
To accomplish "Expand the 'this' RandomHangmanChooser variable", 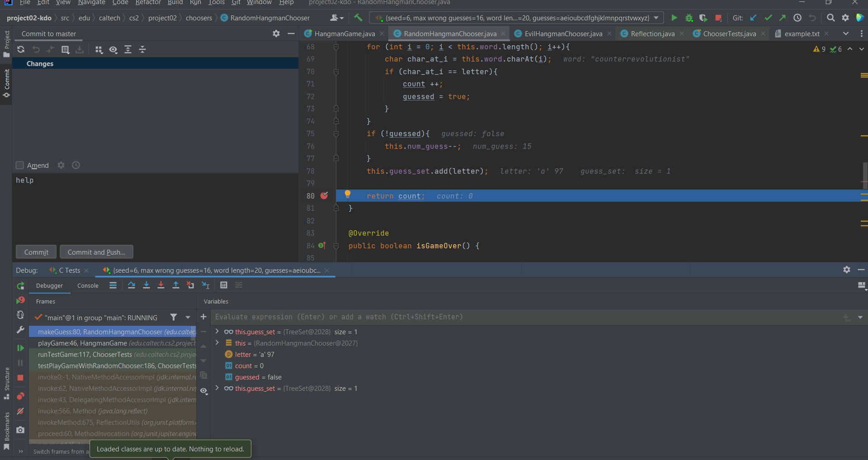I will [x=217, y=343].
